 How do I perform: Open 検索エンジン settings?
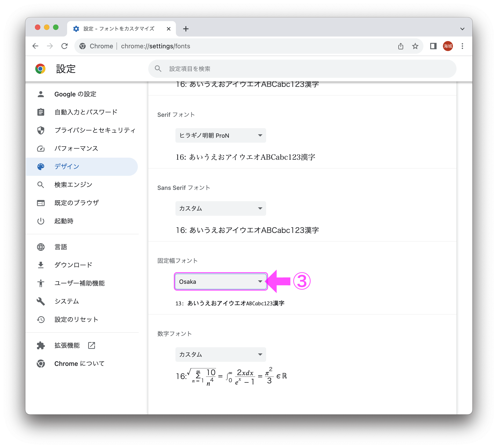(x=82, y=185)
